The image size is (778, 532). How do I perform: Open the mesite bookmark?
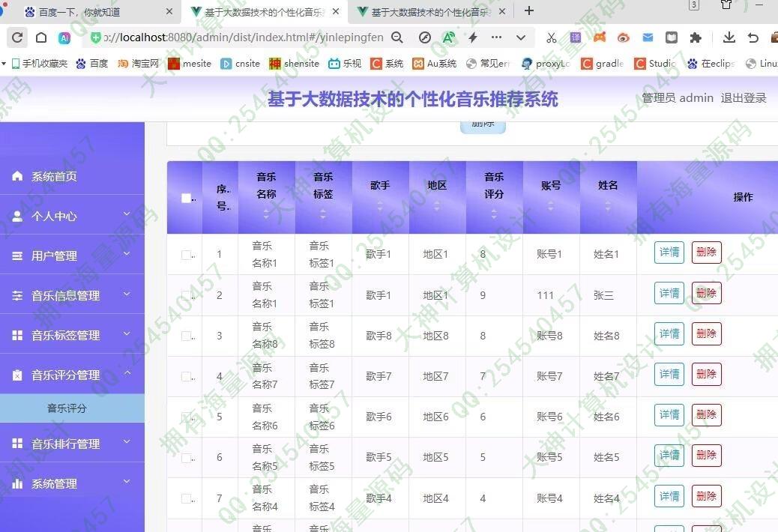(x=190, y=64)
